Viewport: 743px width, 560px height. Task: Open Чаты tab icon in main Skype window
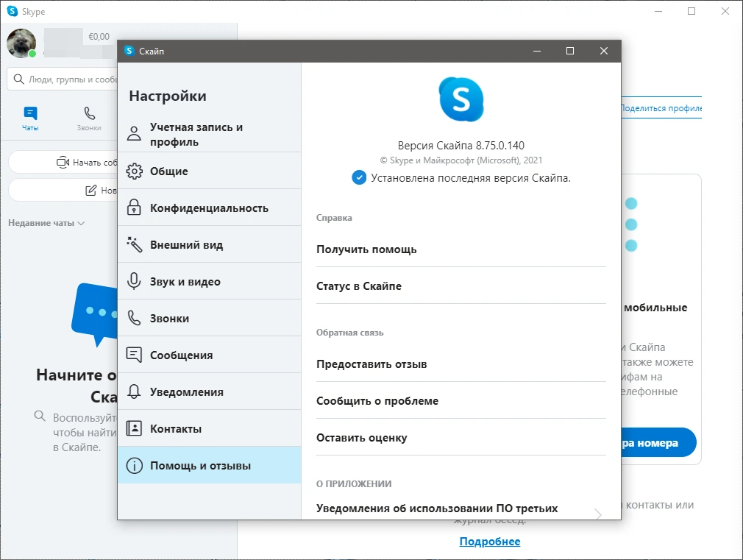[x=30, y=113]
